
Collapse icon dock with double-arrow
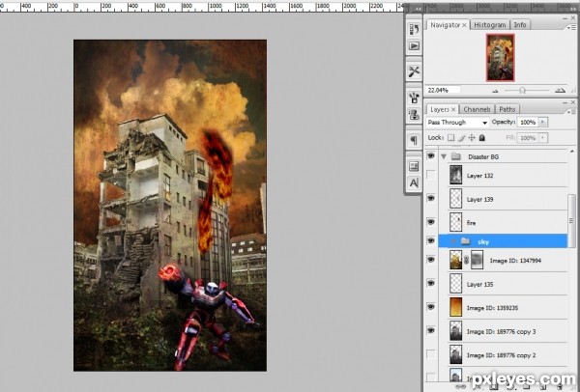419,9
